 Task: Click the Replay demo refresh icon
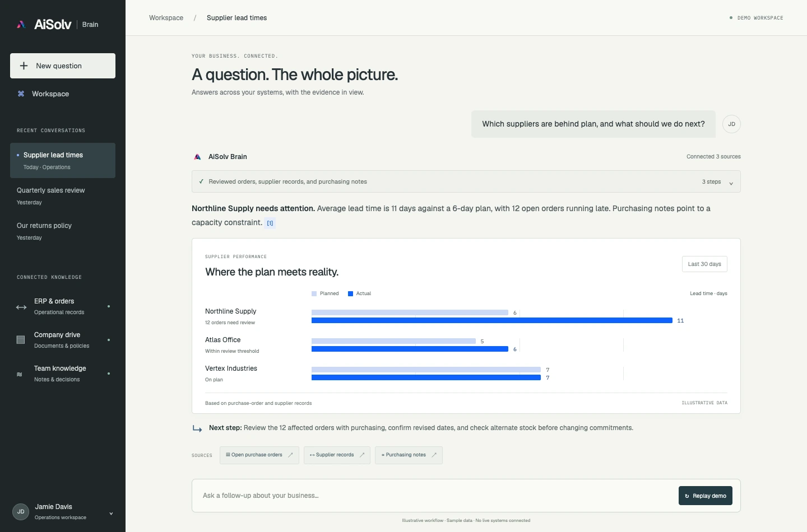687,496
